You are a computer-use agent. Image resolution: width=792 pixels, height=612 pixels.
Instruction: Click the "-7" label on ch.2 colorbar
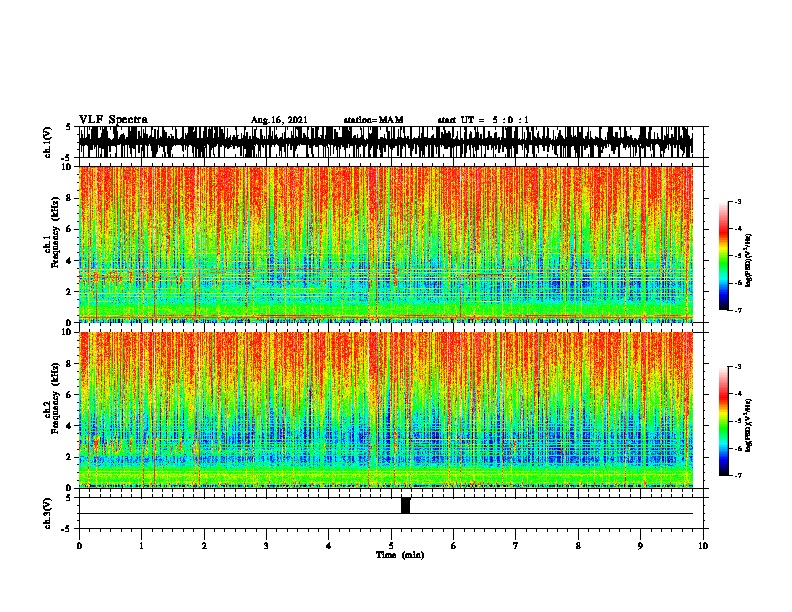point(737,475)
